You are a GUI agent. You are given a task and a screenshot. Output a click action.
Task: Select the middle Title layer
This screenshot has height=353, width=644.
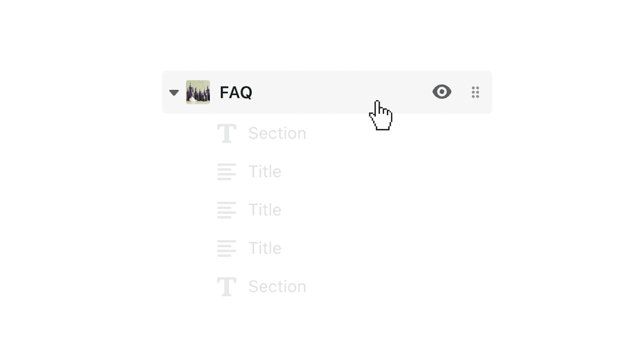pos(265,210)
